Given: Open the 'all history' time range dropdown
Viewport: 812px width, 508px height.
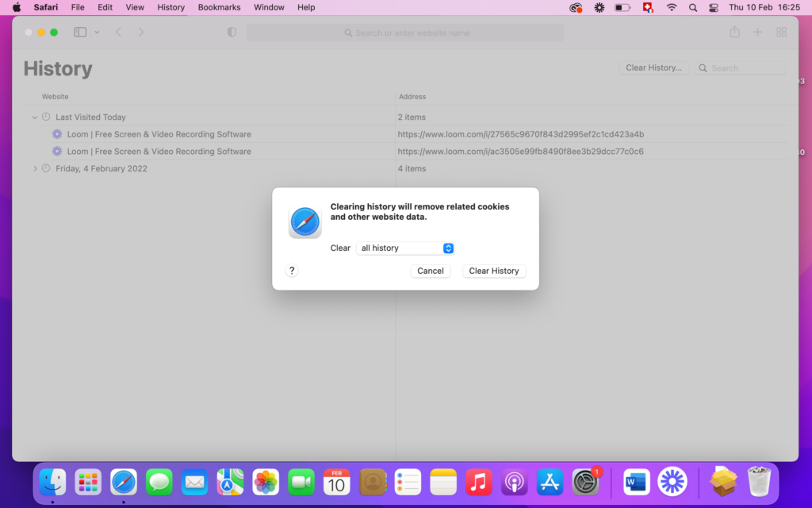Looking at the screenshot, I should tap(404, 248).
